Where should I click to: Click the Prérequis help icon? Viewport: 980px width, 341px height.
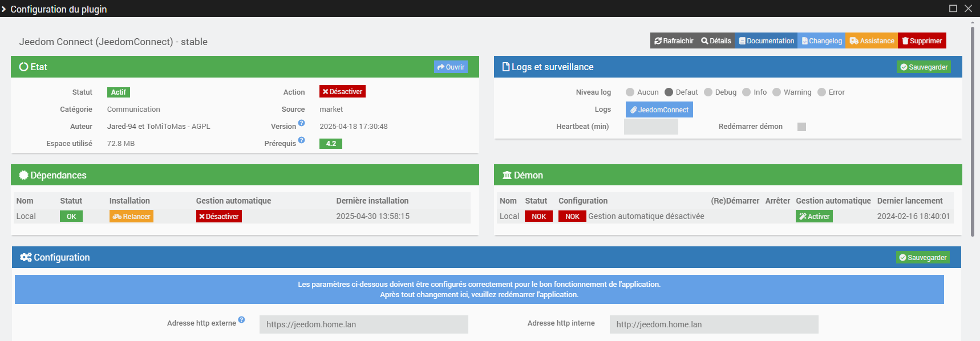coord(301,140)
